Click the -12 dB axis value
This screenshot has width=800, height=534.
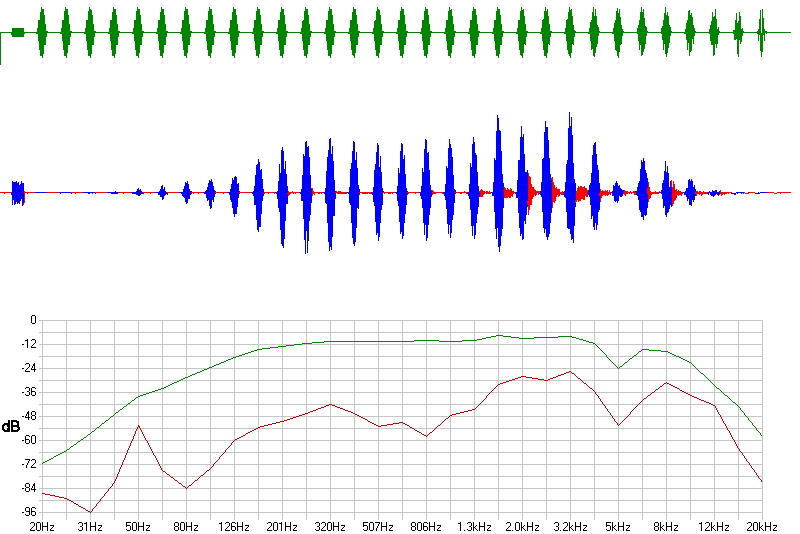click(29, 344)
